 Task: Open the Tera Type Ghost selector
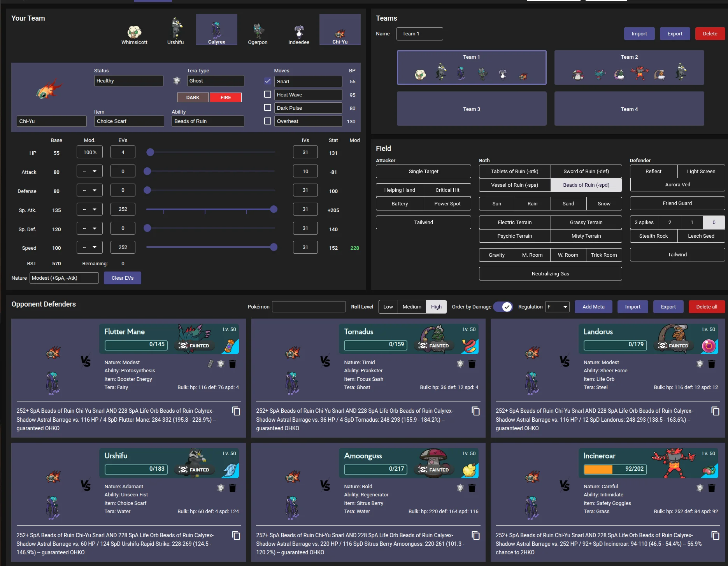click(216, 81)
